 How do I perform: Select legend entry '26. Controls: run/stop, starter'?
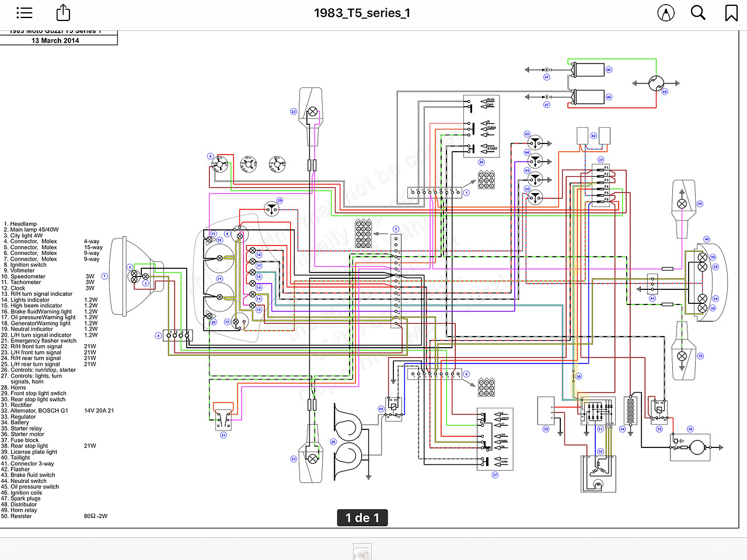click(x=39, y=370)
